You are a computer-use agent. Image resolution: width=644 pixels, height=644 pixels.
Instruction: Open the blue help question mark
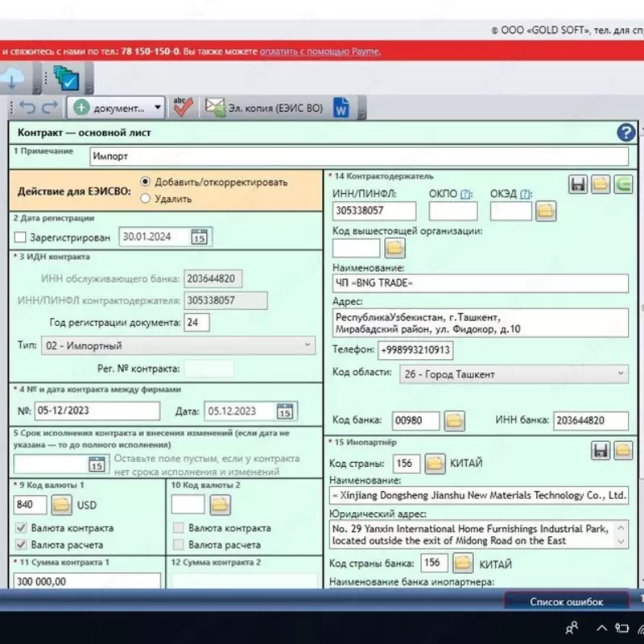click(x=625, y=134)
